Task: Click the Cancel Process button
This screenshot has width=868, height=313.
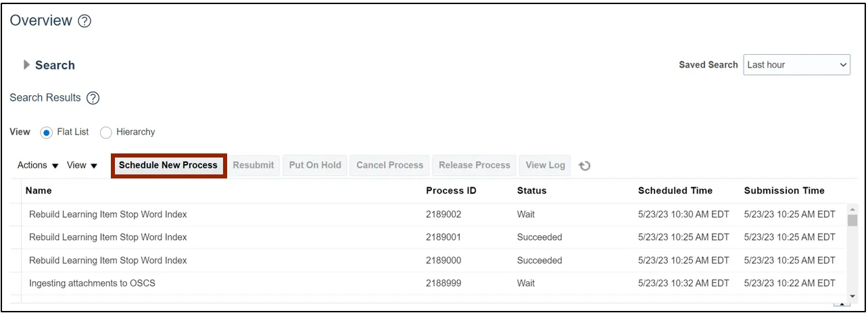Action: coord(389,165)
